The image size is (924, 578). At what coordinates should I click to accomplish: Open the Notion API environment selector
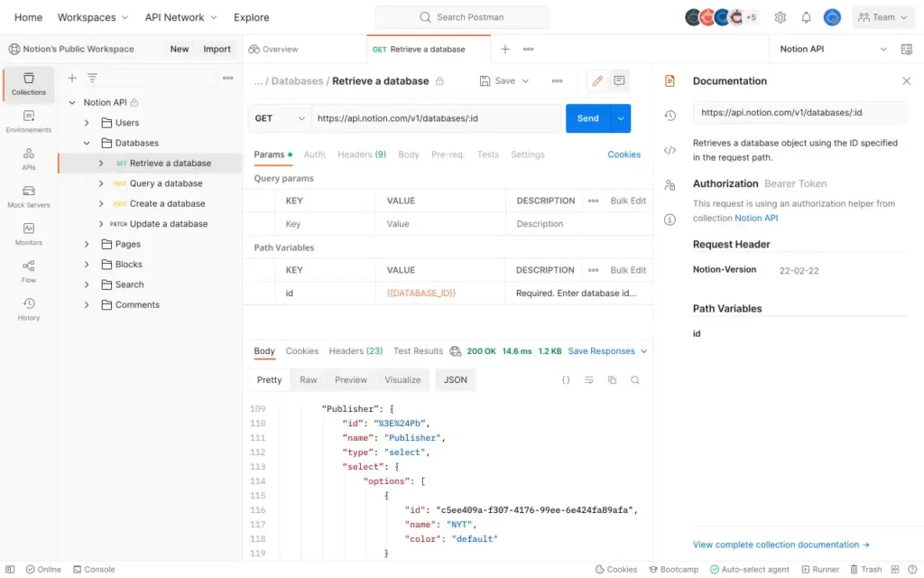(833, 49)
